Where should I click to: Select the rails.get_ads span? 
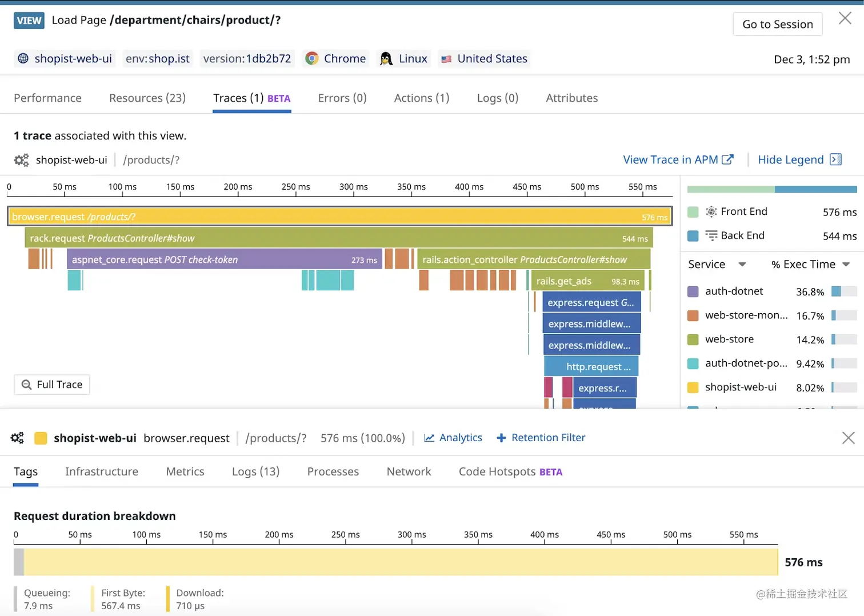tap(587, 281)
